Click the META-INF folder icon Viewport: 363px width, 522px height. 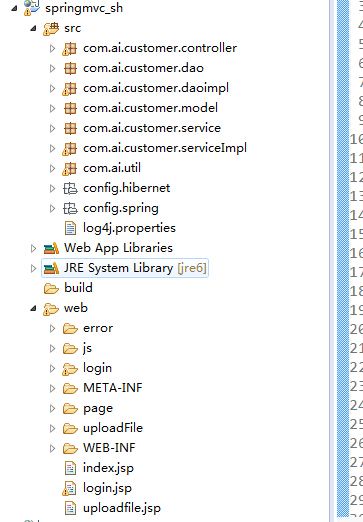coord(70,388)
